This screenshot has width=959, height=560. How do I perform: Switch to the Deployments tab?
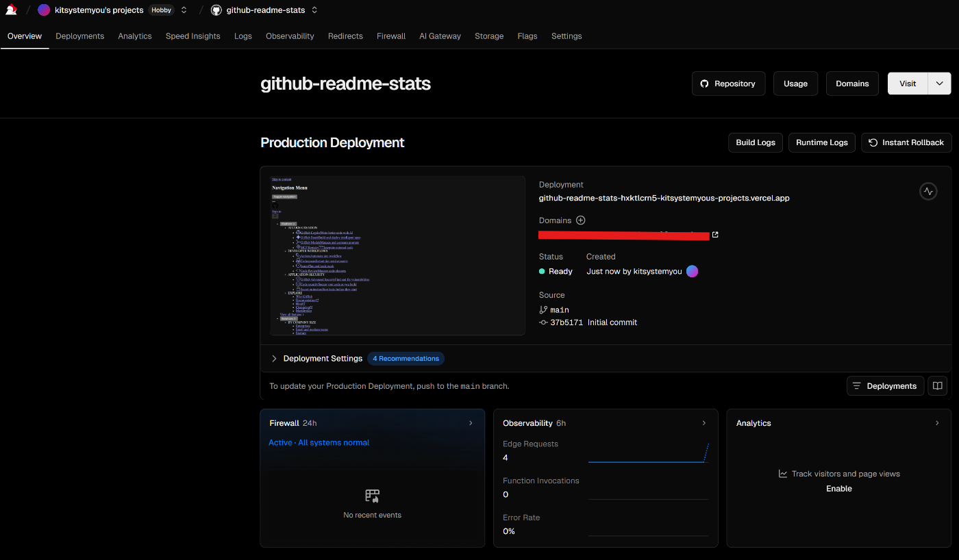coord(80,36)
